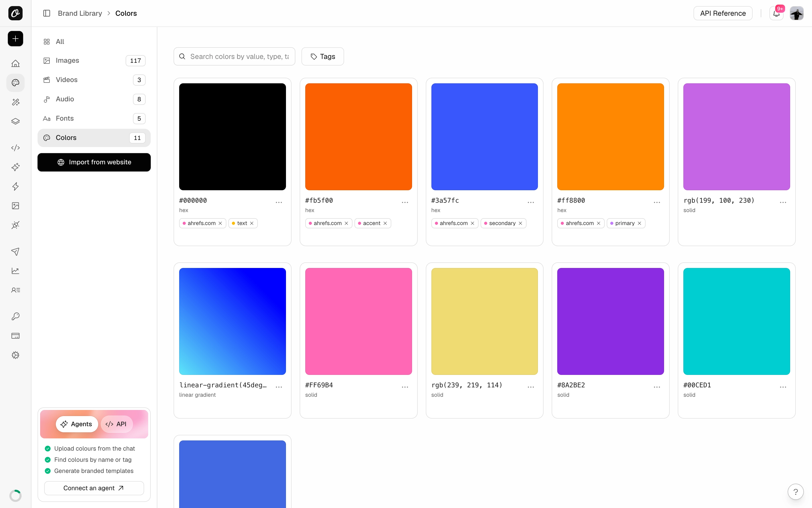
Task: Open the analytics chart rail icon
Action: (x=15, y=271)
